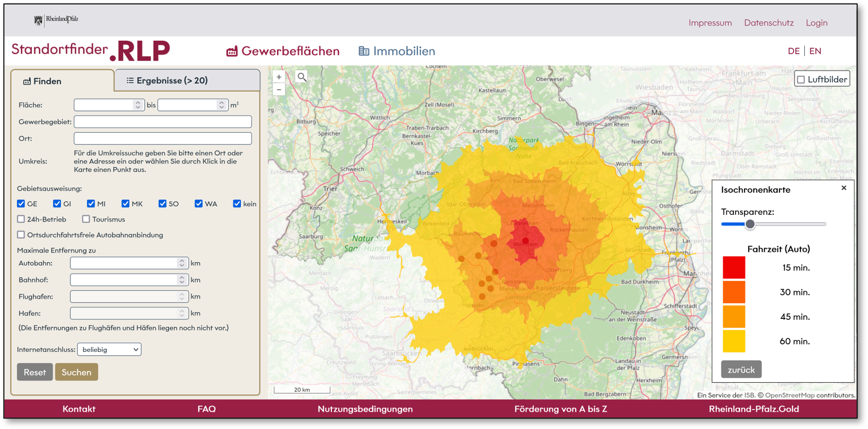Image resolution: width=868 pixels, height=429 pixels.
Task: Focus the Gewerbegebiet input field
Action: point(163,122)
